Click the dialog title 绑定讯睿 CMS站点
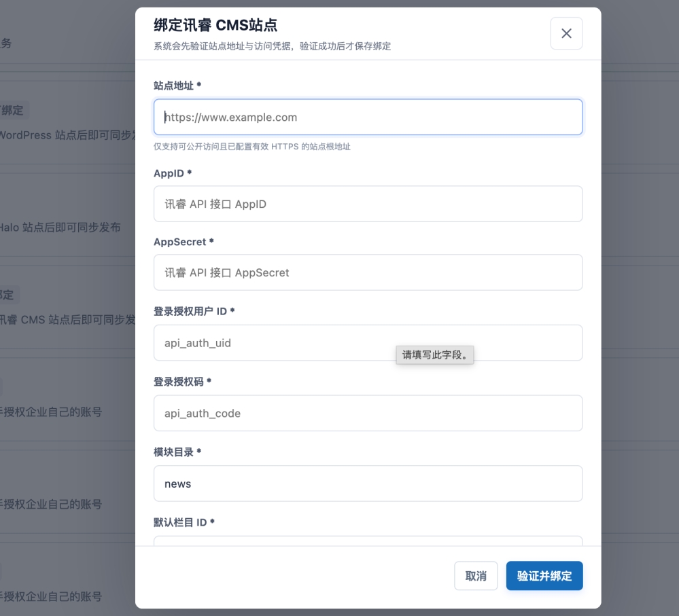This screenshot has height=616, width=679. coord(215,25)
